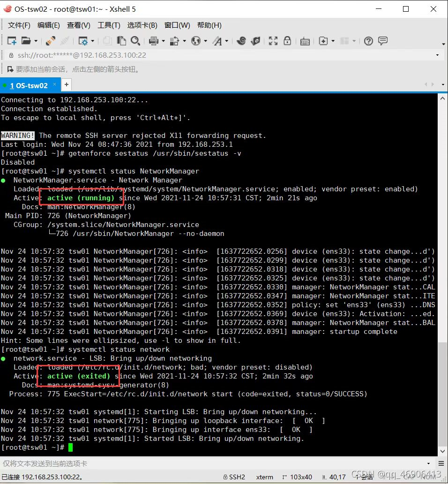Open the 帮助(H) menu

click(209, 25)
